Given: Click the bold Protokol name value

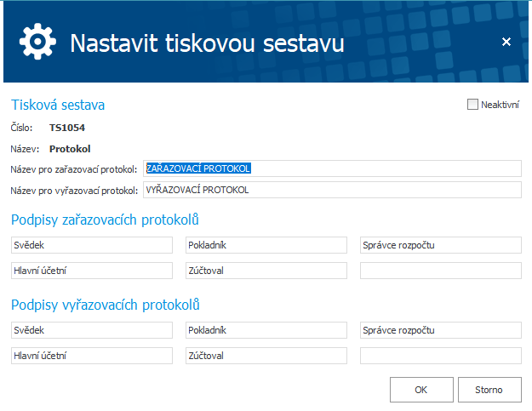Looking at the screenshot, I should 70,149.
